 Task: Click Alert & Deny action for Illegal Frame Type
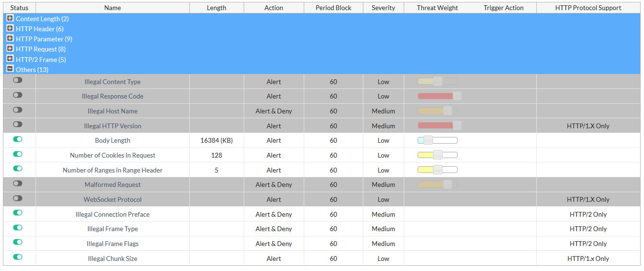(273, 229)
